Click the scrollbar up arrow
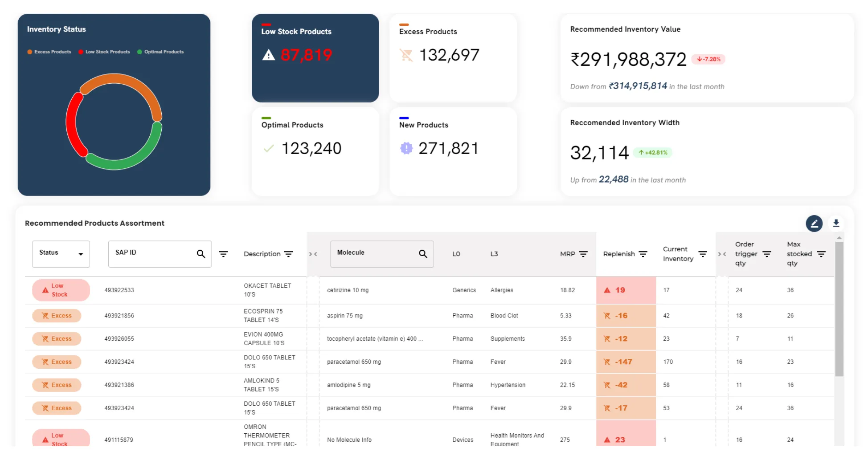Image resolution: width=868 pixels, height=456 pixels. point(839,238)
